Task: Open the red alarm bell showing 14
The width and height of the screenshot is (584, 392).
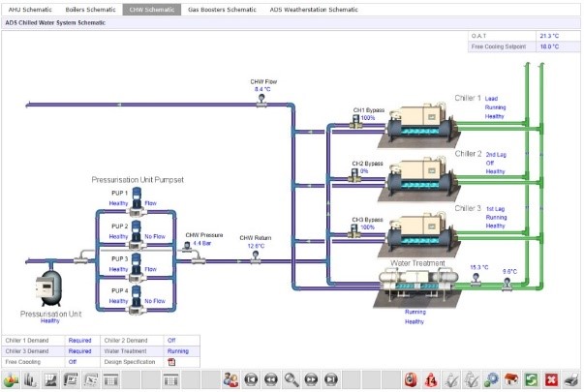Action: [431, 379]
